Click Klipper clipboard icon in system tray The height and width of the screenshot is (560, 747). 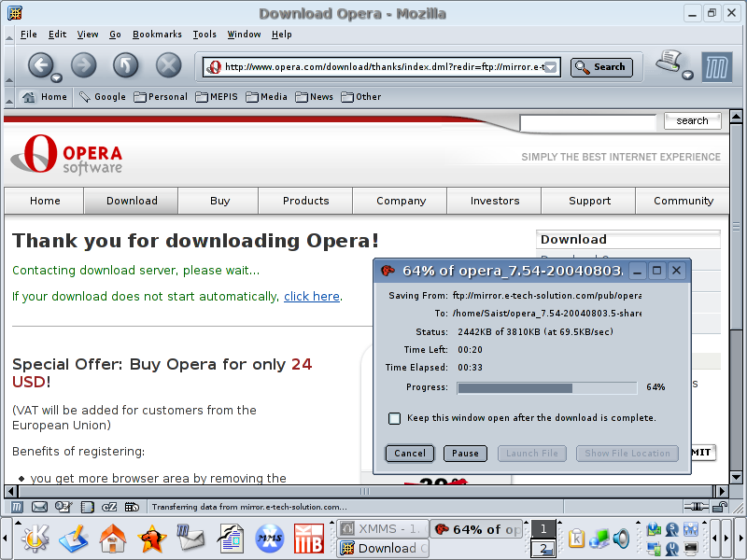coord(576,539)
